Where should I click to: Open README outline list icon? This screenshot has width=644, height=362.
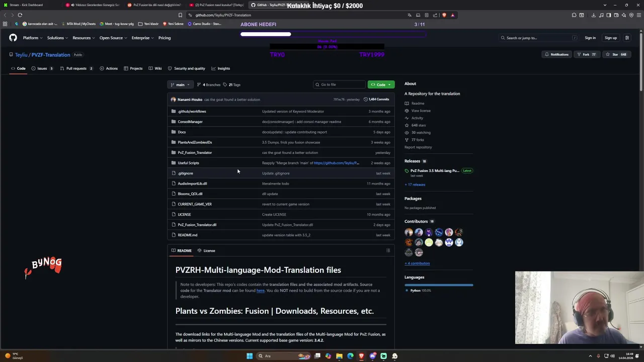388,250
